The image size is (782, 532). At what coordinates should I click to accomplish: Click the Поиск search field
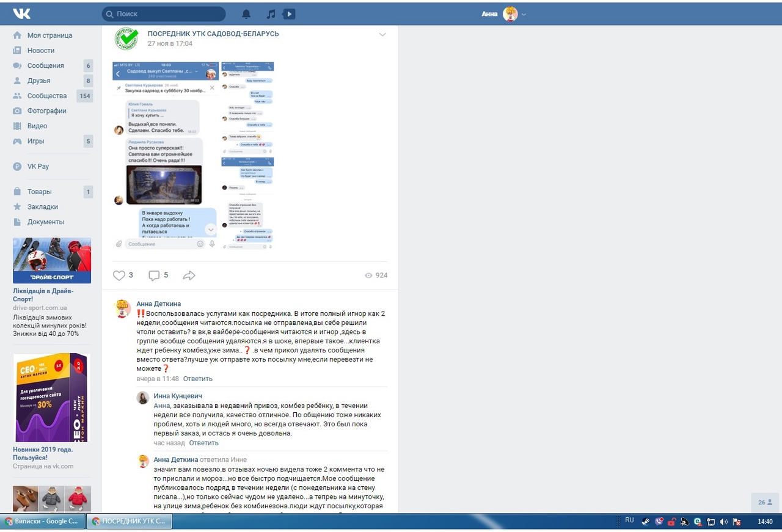click(x=164, y=14)
